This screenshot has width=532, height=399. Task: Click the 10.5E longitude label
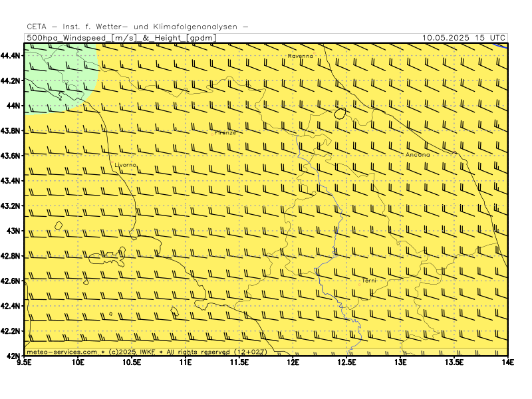click(x=132, y=362)
